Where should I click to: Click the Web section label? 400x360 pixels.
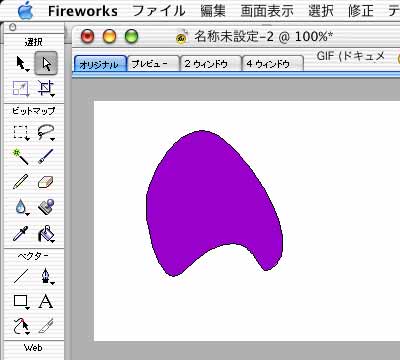pos(33,348)
